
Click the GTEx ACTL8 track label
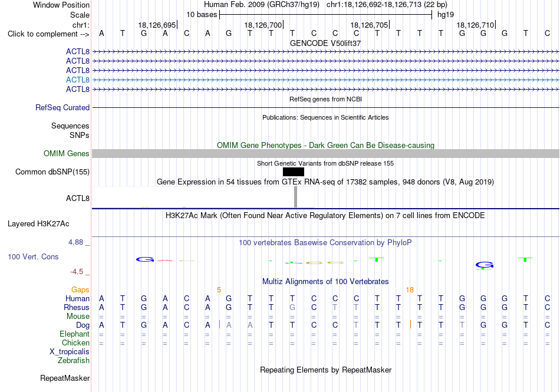point(77,198)
